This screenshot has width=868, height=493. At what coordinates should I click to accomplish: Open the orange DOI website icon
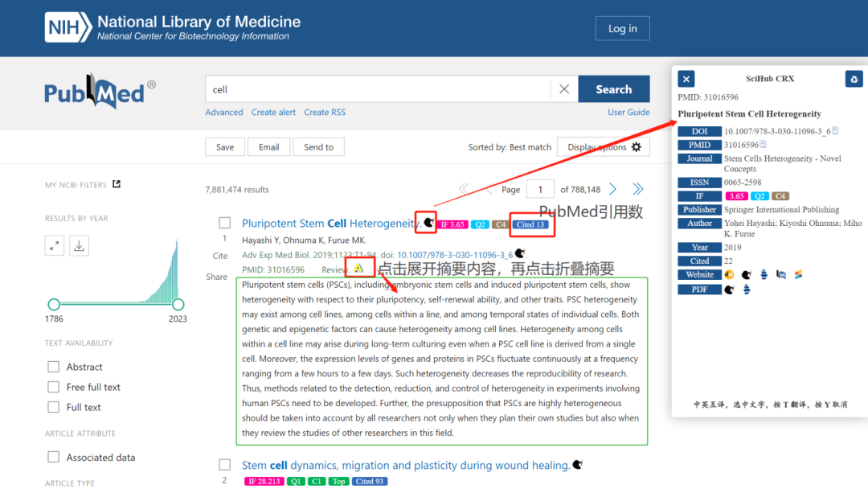tap(729, 275)
